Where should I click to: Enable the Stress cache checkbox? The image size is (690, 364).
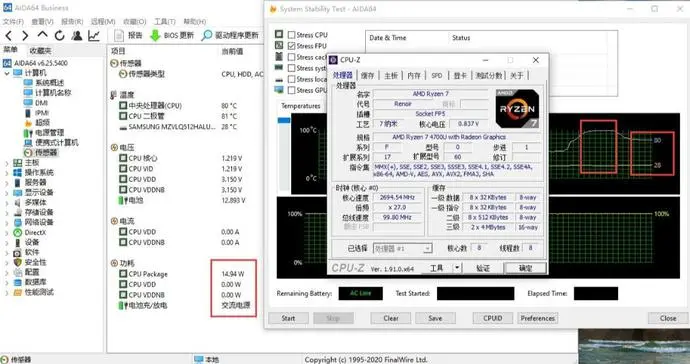click(291, 57)
